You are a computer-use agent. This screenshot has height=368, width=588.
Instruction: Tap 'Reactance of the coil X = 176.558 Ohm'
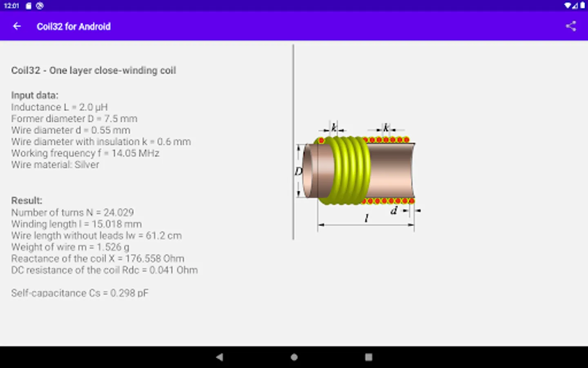[98, 258]
